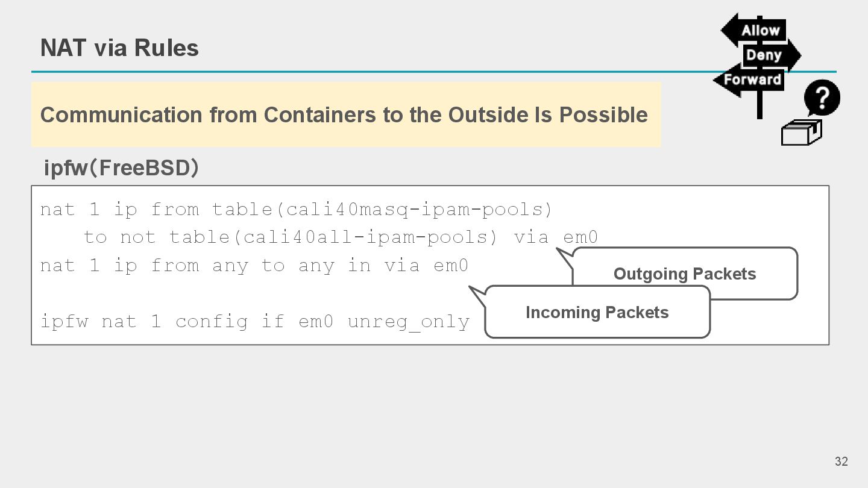
Task: Click the Incoming Packets callout bubble
Action: [597, 312]
